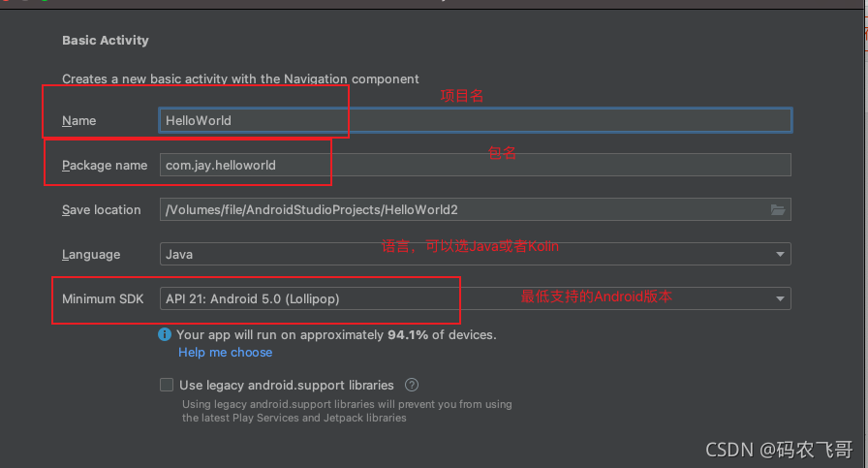Open the 'Help me choose' link

[x=225, y=353]
